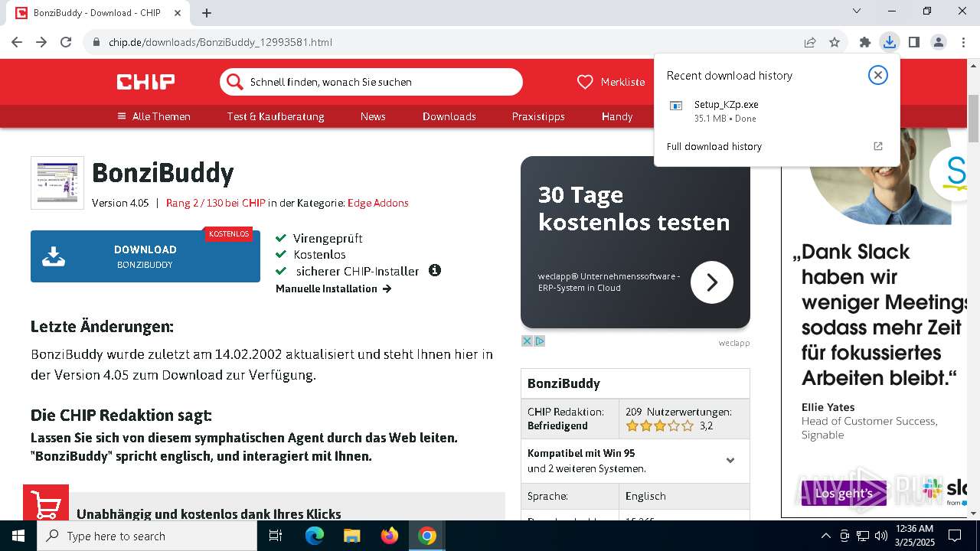
Task: Open the Downloads menu item
Action: click(449, 116)
